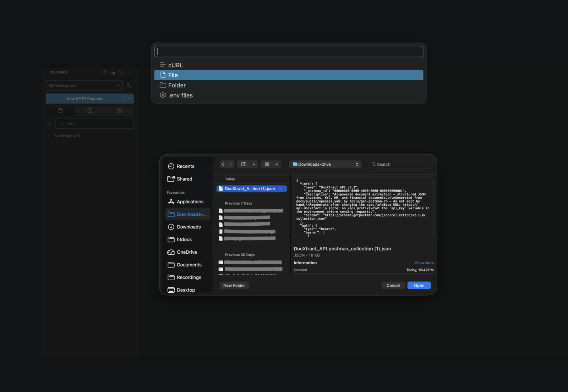Click the New HTTP Request button
568x392 pixels.
84,99
